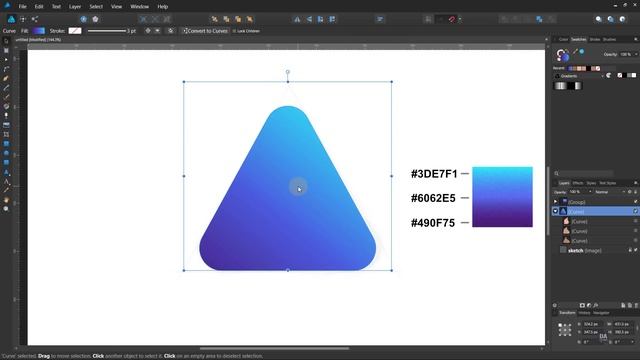Collapse the selected (Curve) layer
Image resolution: width=640 pixels, height=360 pixels.
[x=555, y=211]
